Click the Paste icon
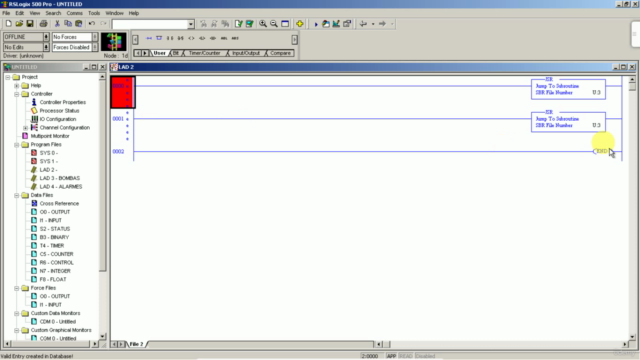640x360 pixels. click(79, 24)
